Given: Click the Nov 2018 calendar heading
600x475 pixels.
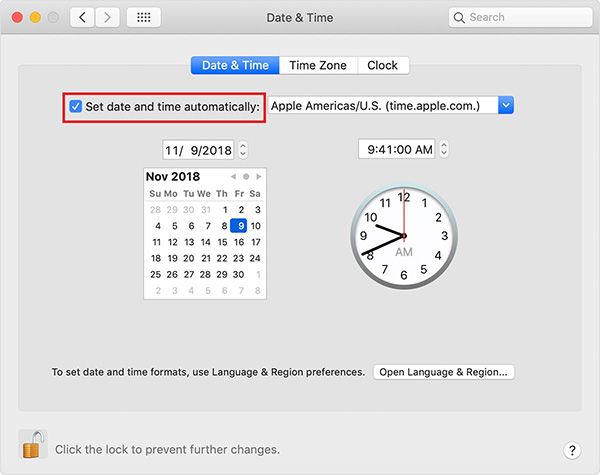Looking at the screenshot, I should (173, 176).
